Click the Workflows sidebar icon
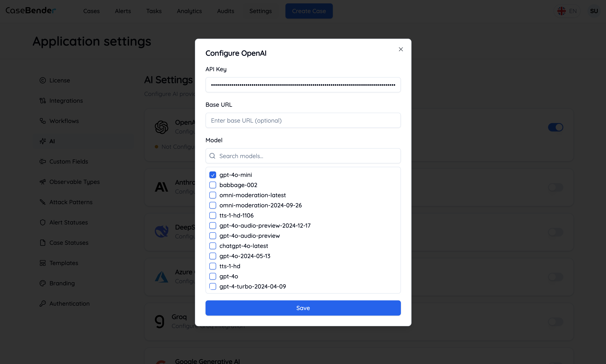This screenshot has width=606, height=364. click(x=43, y=121)
